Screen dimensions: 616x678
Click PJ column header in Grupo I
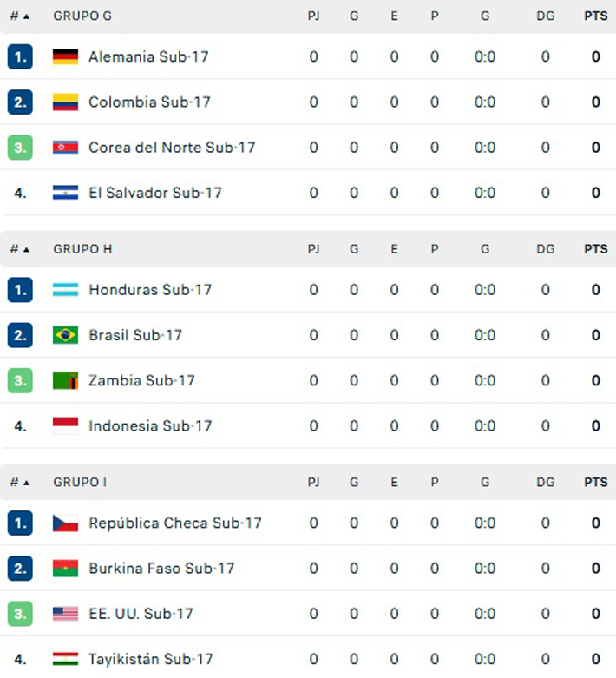coord(313,482)
